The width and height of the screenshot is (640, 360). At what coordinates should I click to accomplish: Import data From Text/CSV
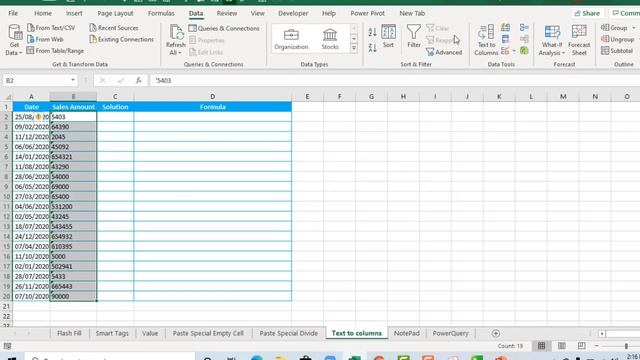[51, 28]
